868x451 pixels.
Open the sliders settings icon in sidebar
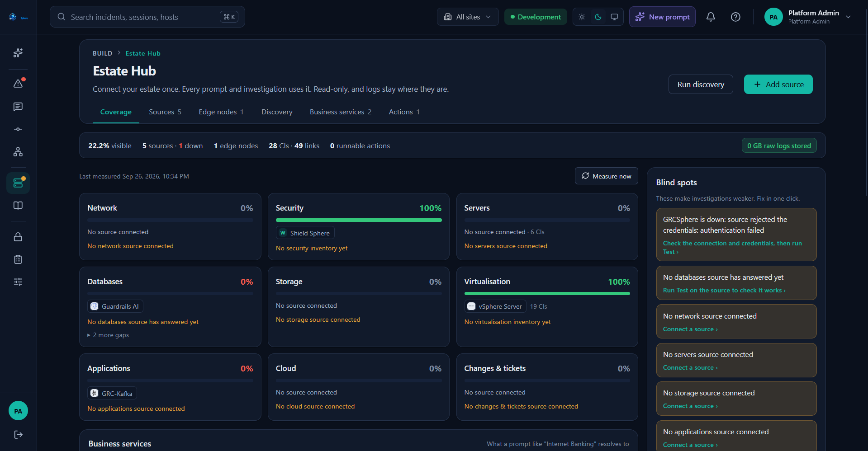tap(18, 282)
